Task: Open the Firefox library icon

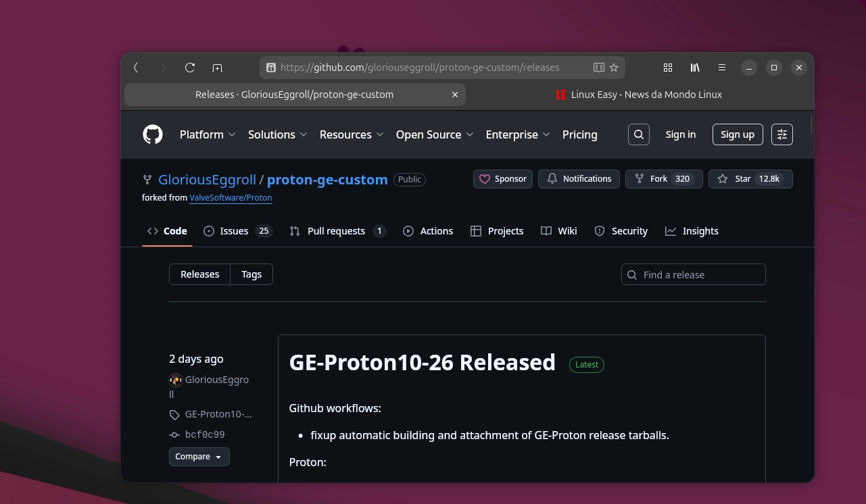Action: click(x=694, y=68)
